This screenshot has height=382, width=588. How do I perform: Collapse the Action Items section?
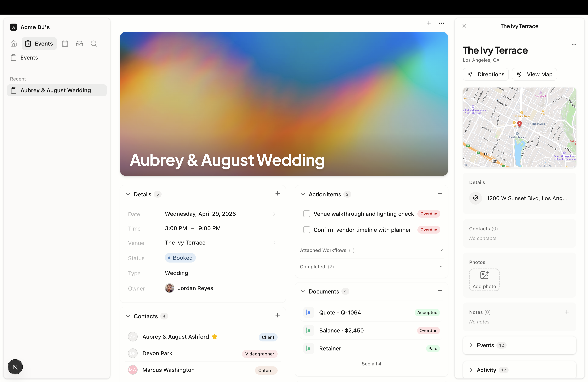coord(303,194)
